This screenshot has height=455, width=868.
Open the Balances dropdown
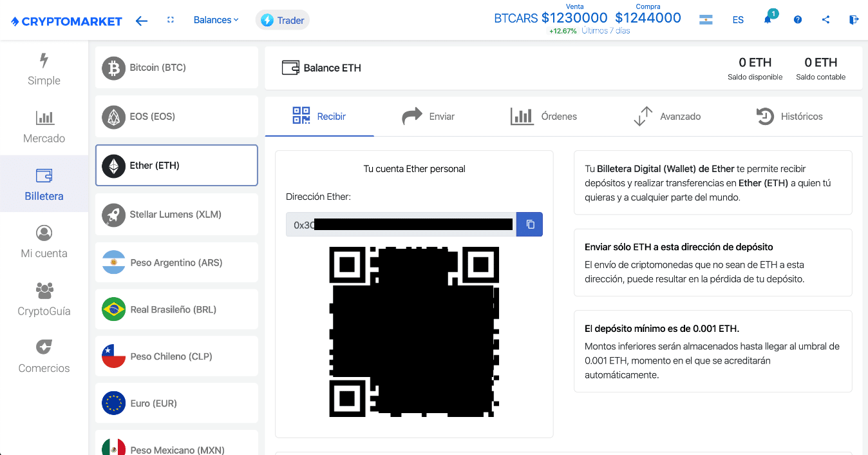216,20
